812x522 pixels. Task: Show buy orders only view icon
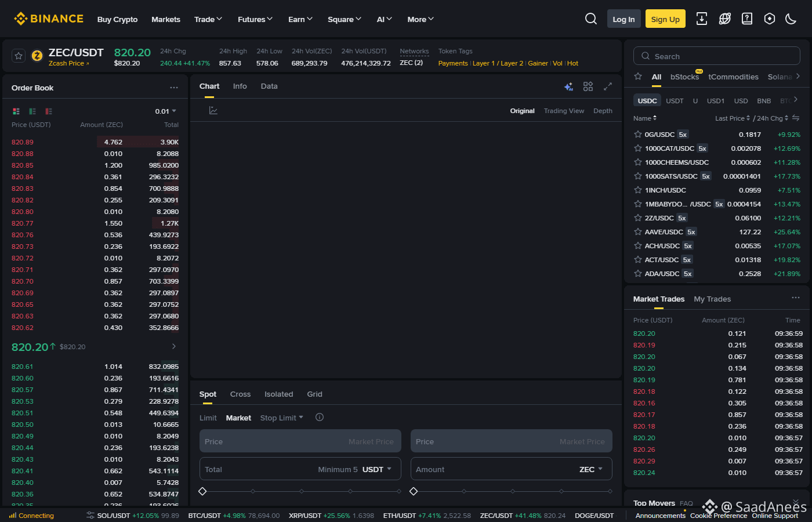pyautogui.click(x=32, y=111)
